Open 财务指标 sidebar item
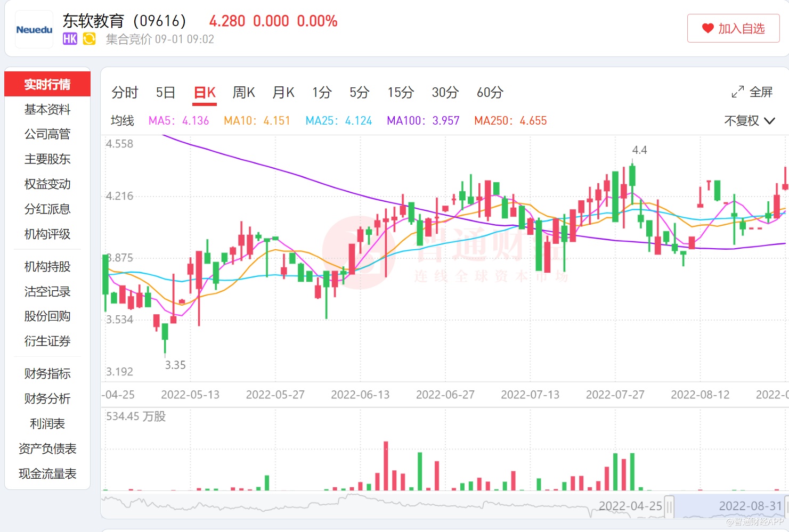Image resolution: width=789 pixels, height=532 pixels. pyautogui.click(x=47, y=374)
